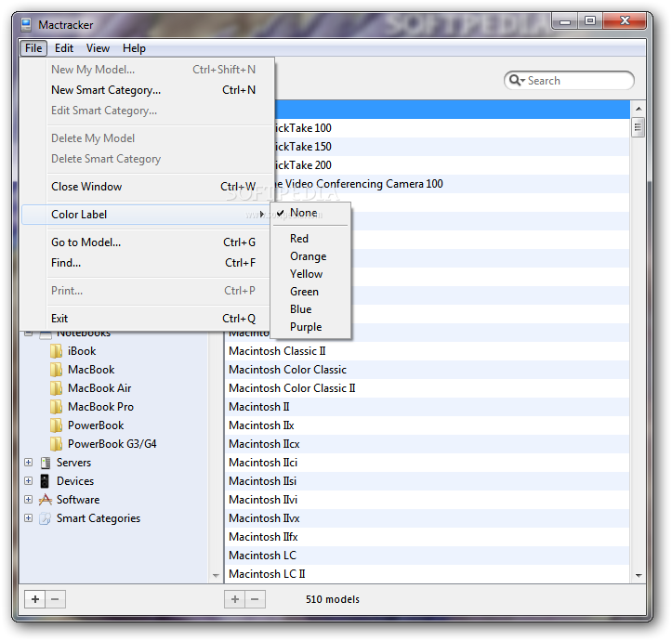The width and height of the screenshot is (672, 641).
Task: Expand the Software tree node
Action: [x=28, y=499]
